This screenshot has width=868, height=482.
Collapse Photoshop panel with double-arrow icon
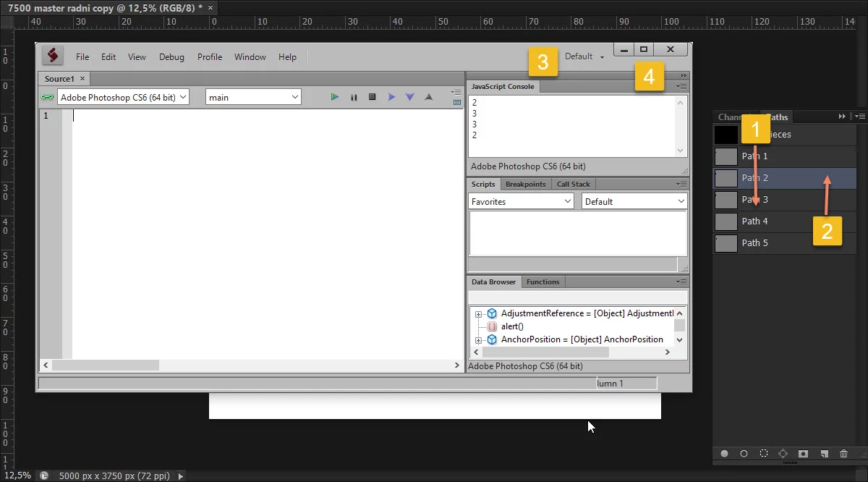[843, 117]
